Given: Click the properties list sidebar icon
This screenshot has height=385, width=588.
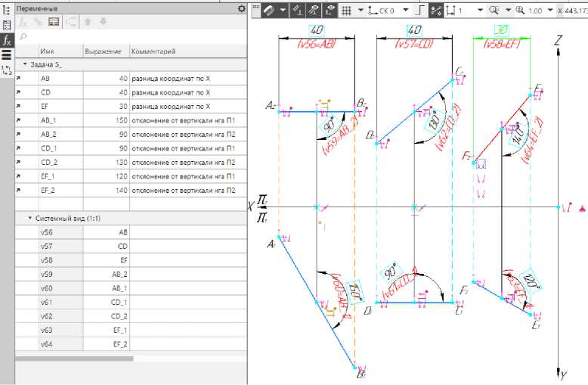Looking at the screenshot, I should click(x=7, y=24).
